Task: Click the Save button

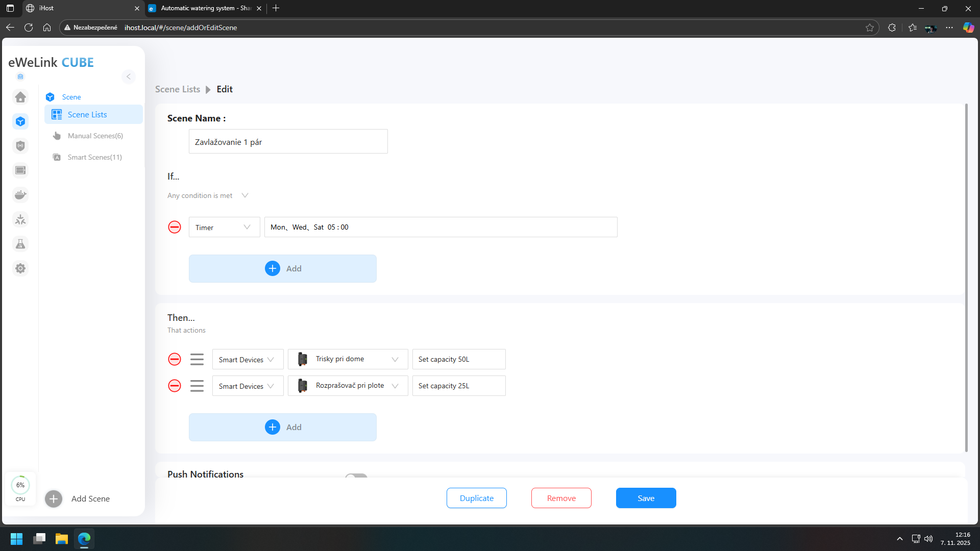Action: coord(646,498)
